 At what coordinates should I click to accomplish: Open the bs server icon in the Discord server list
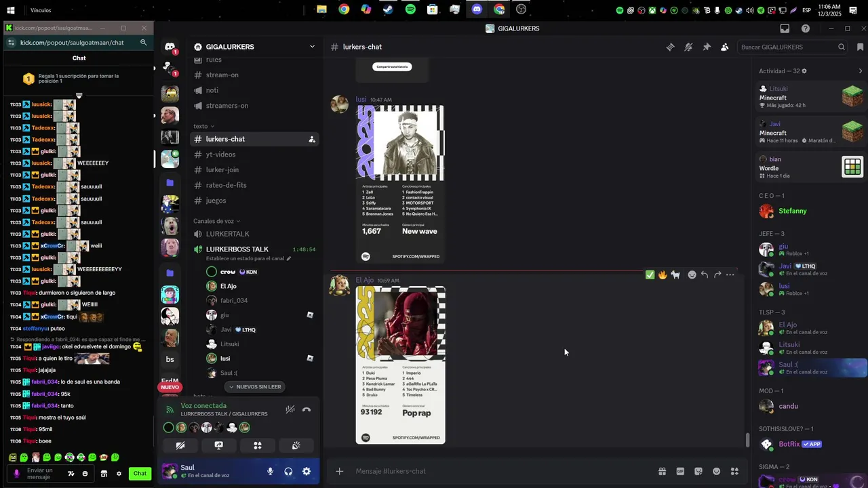(x=170, y=359)
